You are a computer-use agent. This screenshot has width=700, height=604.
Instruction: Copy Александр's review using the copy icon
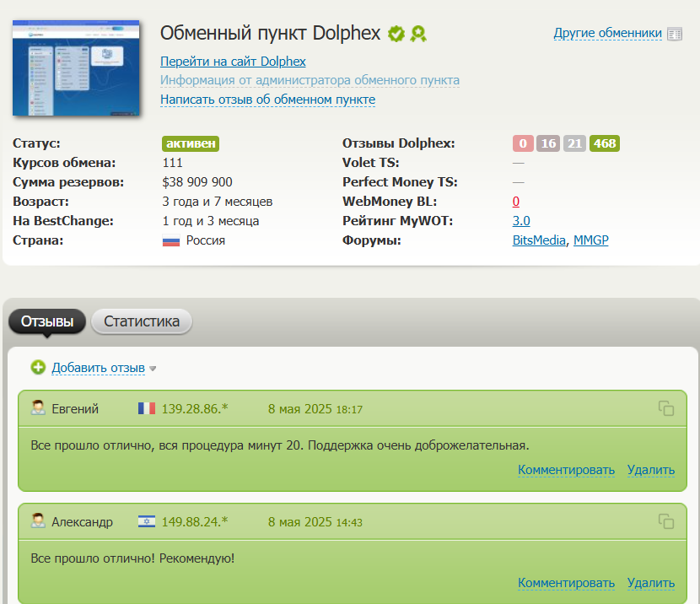click(666, 521)
